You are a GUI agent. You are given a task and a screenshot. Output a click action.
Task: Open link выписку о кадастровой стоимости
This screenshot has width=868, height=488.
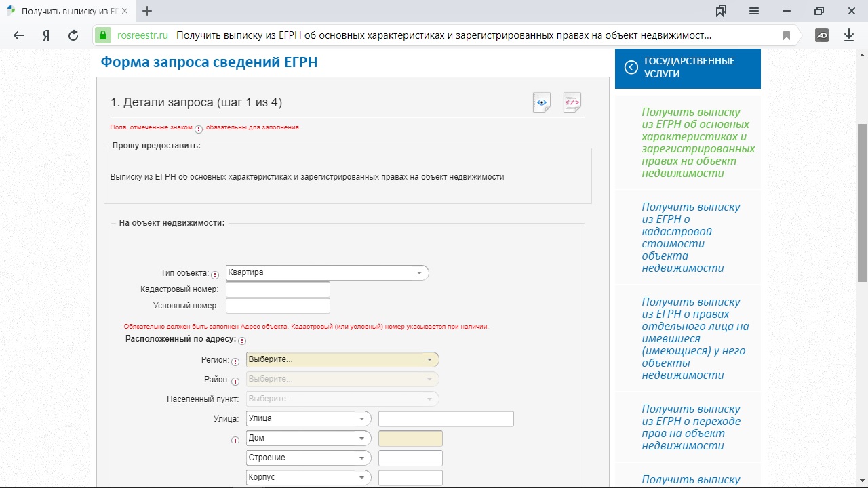pyautogui.click(x=691, y=237)
